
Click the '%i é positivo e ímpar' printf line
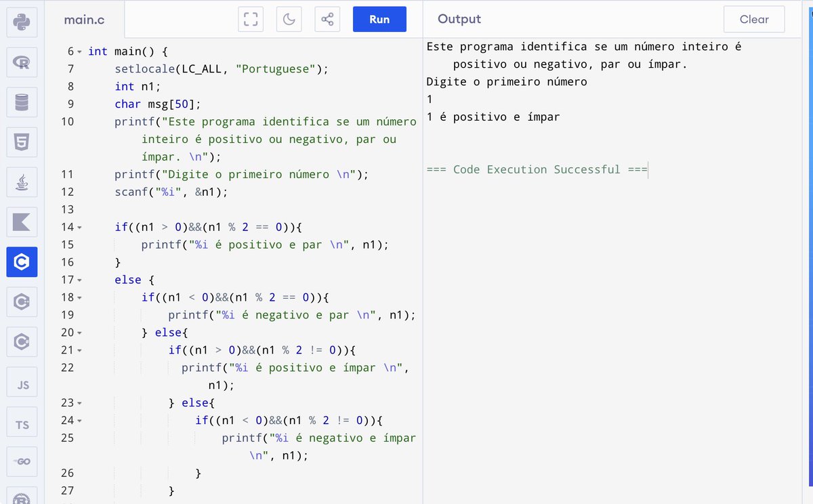[295, 377]
